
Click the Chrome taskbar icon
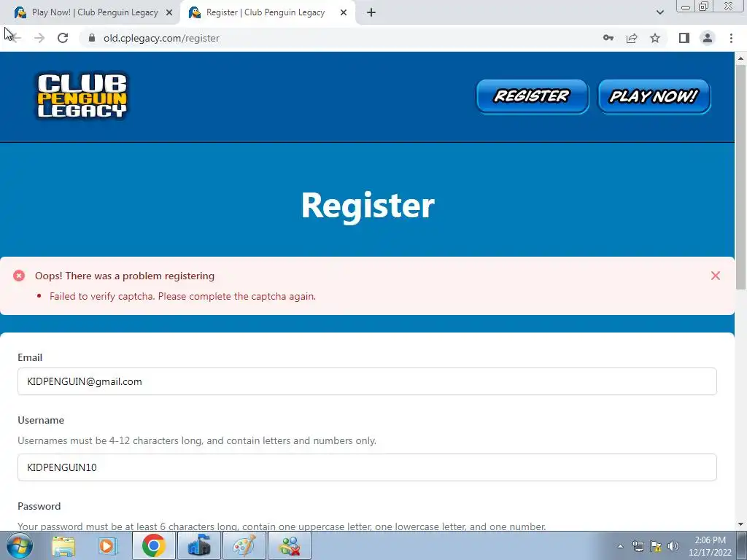tap(153, 545)
